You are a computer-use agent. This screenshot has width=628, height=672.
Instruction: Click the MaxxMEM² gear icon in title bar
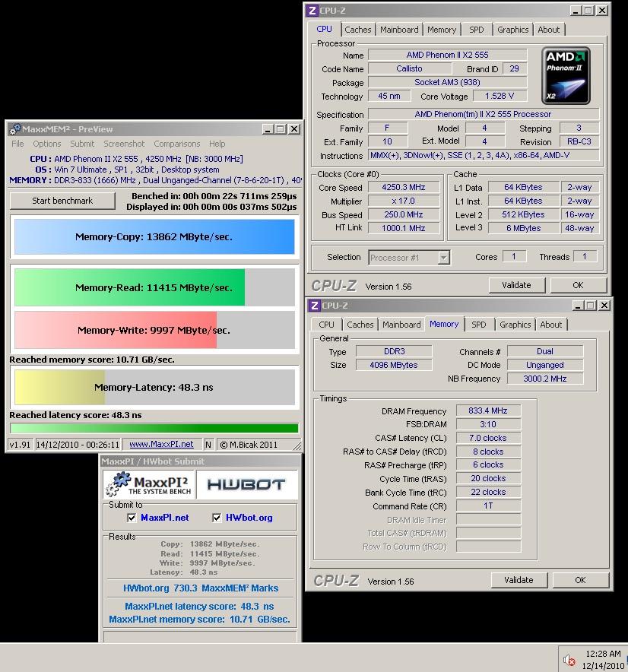coord(15,129)
